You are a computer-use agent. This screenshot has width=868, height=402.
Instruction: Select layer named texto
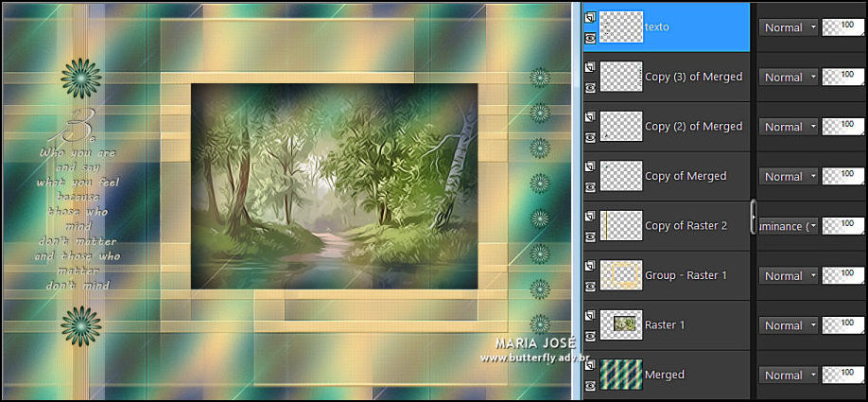(x=656, y=26)
